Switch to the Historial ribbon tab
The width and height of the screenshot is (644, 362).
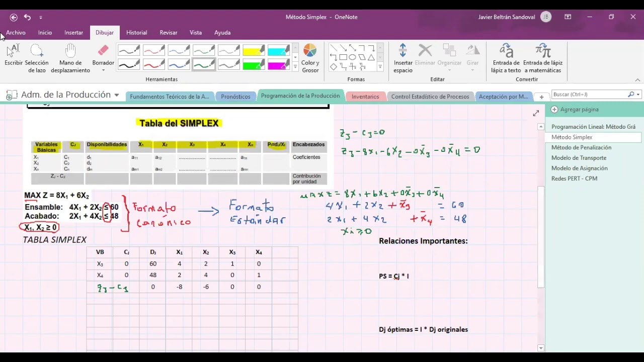tap(136, 33)
